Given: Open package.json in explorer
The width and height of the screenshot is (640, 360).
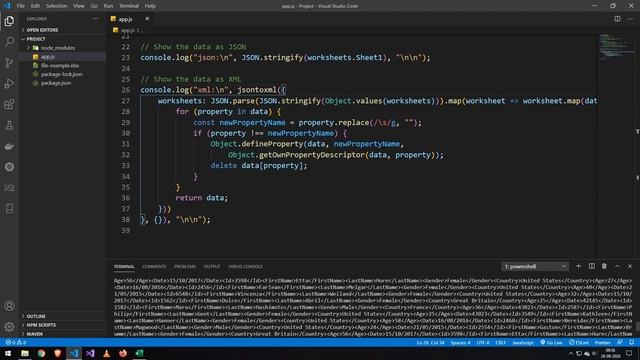Looking at the screenshot, I should (56, 83).
